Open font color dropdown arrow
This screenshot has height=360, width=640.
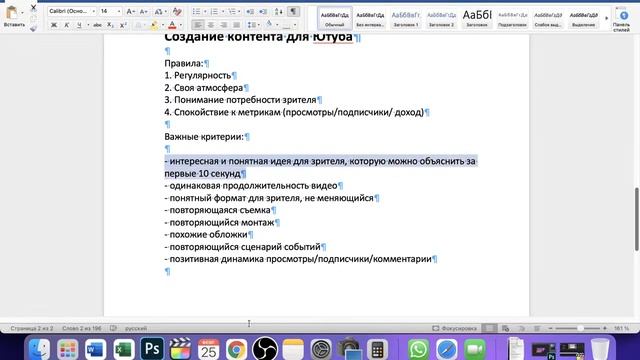[180, 25]
